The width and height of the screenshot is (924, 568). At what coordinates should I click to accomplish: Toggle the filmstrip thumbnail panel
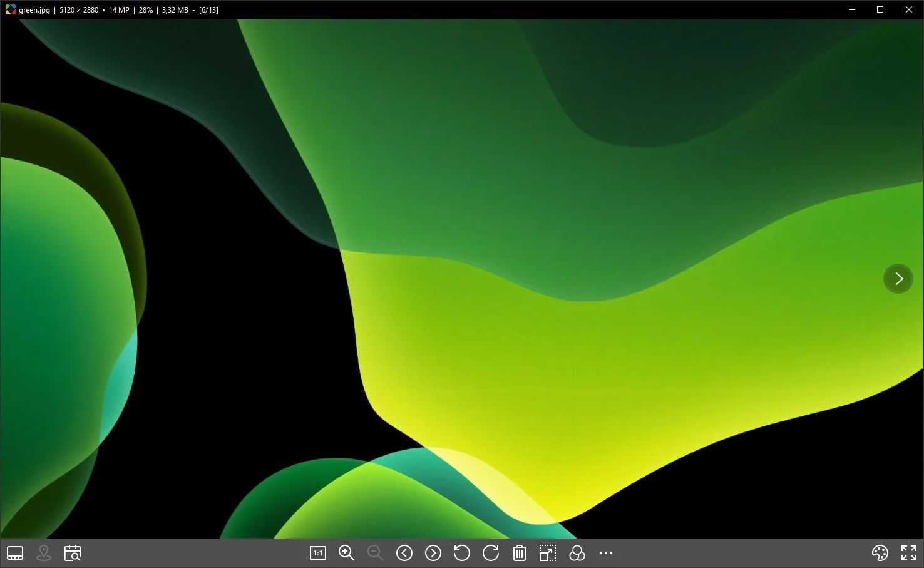[x=15, y=553]
